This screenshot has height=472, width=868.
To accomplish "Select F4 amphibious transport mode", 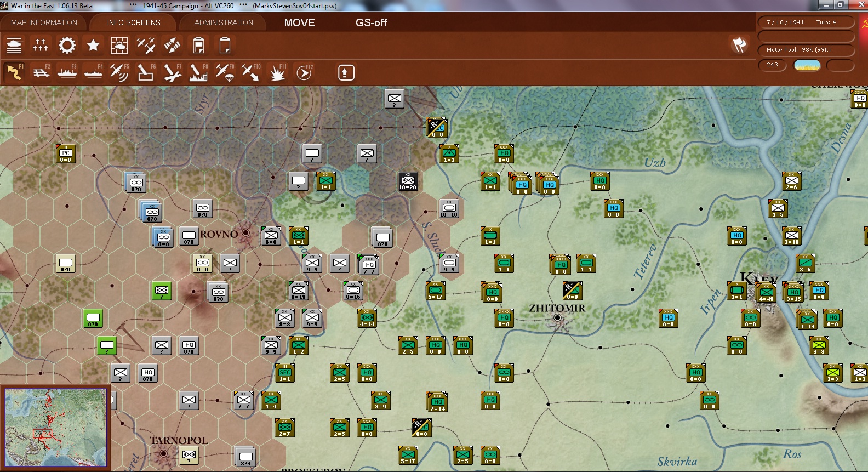I will 93,72.
